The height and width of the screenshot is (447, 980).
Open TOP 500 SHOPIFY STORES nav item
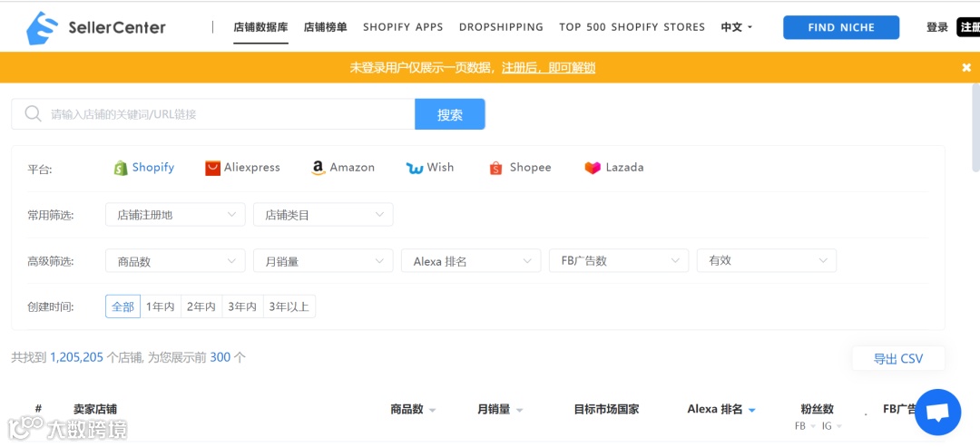[632, 27]
